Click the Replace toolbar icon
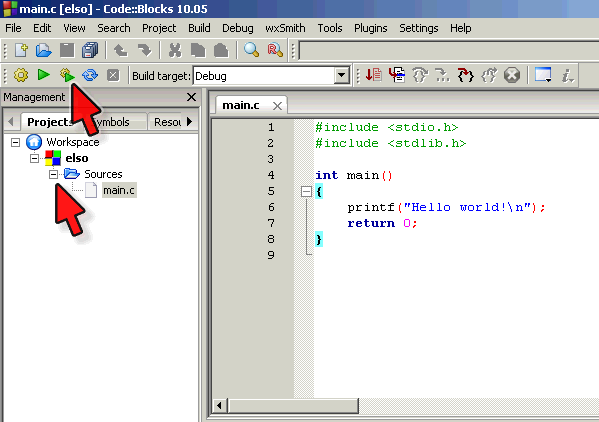 coord(275,50)
